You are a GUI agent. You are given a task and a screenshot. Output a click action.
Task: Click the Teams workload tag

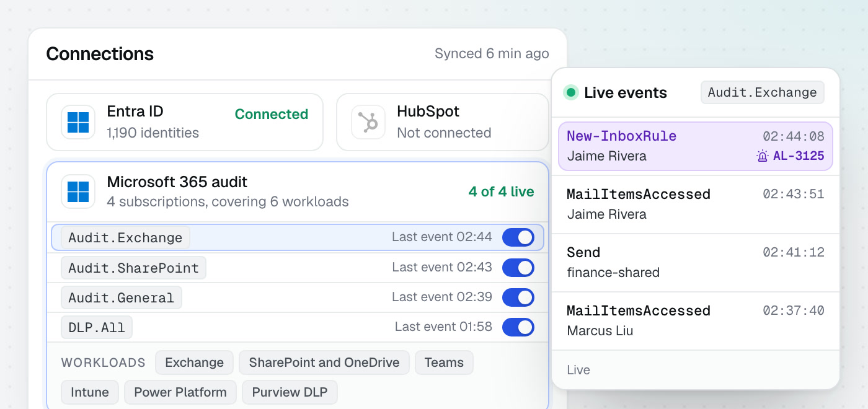click(444, 363)
